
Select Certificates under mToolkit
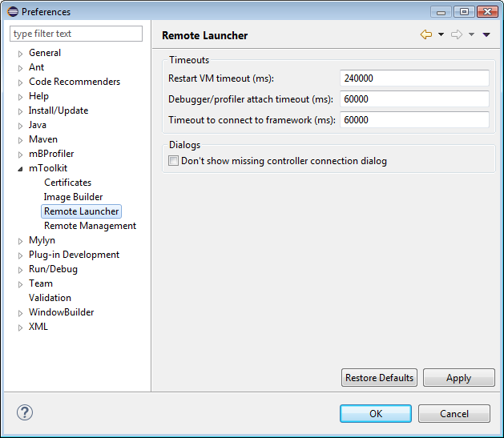[x=67, y=183]
